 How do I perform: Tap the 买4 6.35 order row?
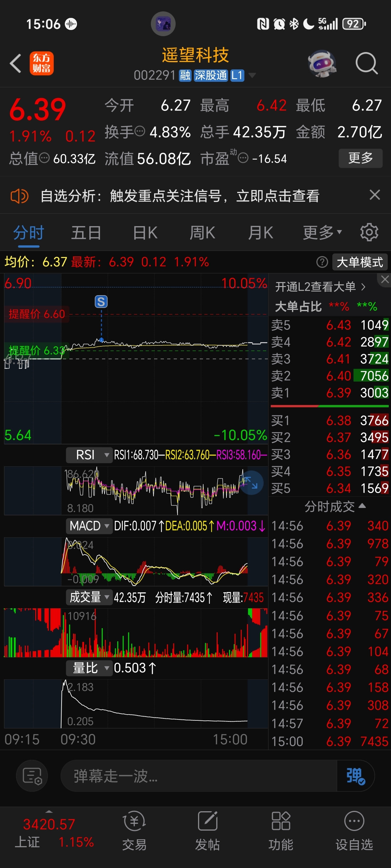pos(330,471)
